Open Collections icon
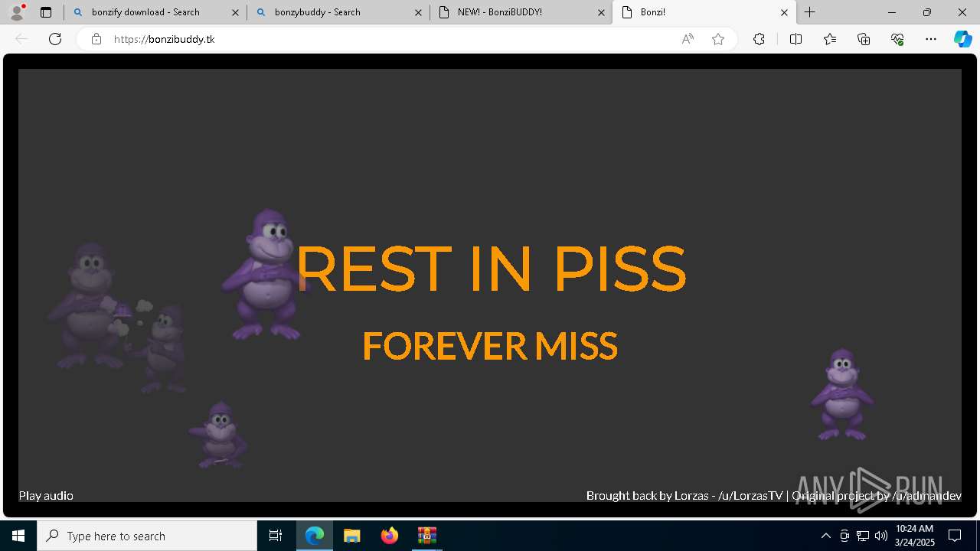The image size is (980, 551). (864, 39)
